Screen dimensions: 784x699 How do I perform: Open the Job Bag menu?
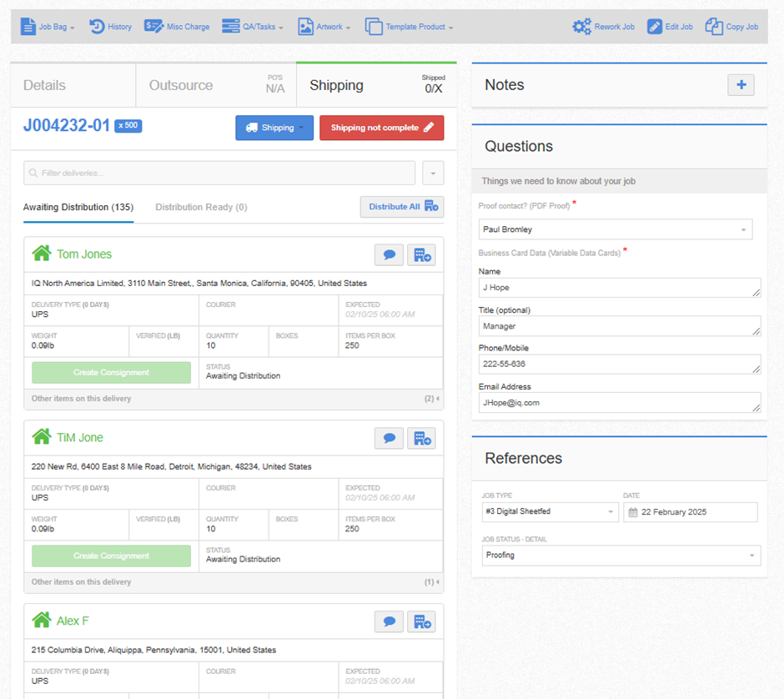point(48,27)
